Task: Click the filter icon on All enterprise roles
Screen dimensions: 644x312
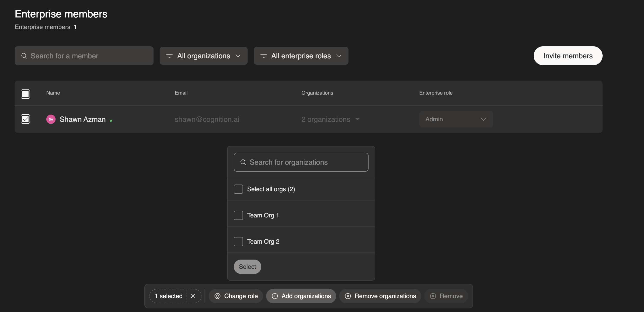Action: (x=263, y=56)
